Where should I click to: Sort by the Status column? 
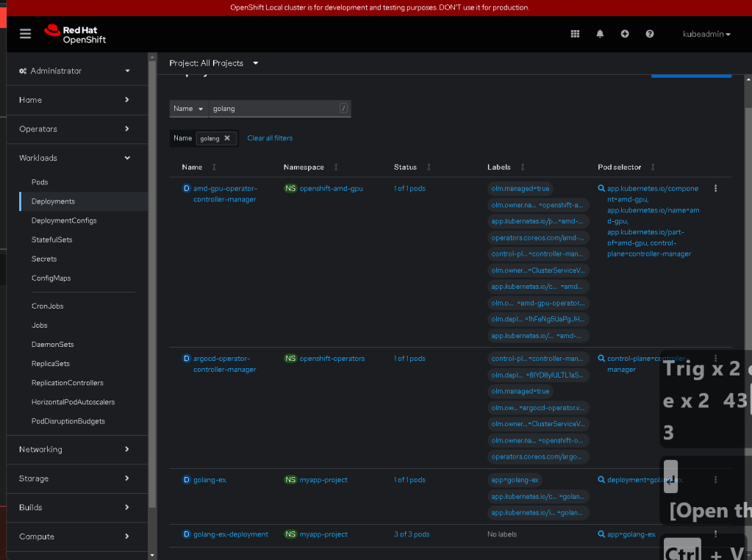(x=412, y=167)
